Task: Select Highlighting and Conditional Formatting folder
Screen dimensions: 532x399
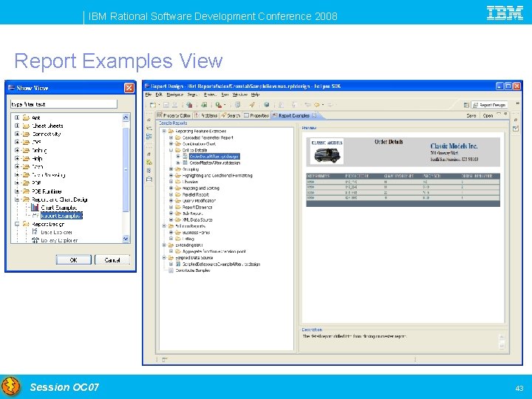Action: [x=217, y=175]
